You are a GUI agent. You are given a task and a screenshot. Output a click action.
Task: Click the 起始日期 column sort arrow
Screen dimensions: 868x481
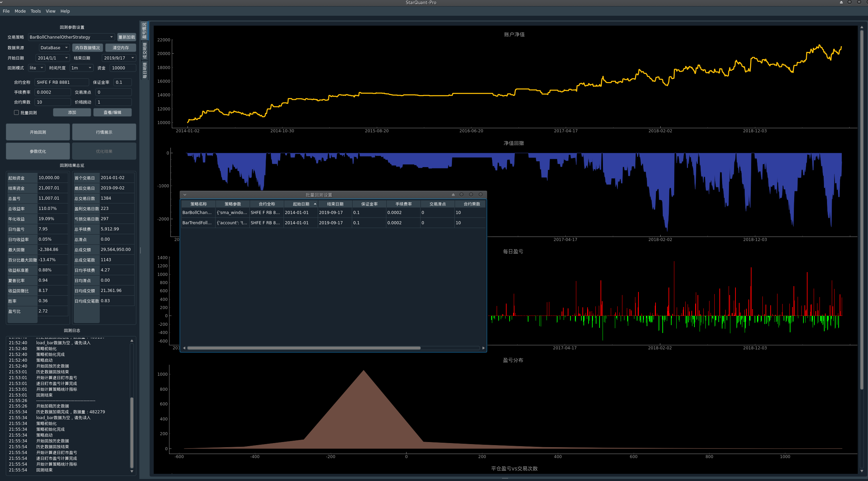point(315,204)
